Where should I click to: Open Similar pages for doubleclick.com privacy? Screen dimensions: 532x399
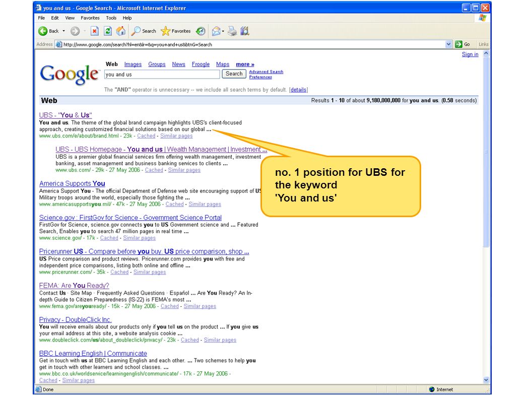pos(220,340)
